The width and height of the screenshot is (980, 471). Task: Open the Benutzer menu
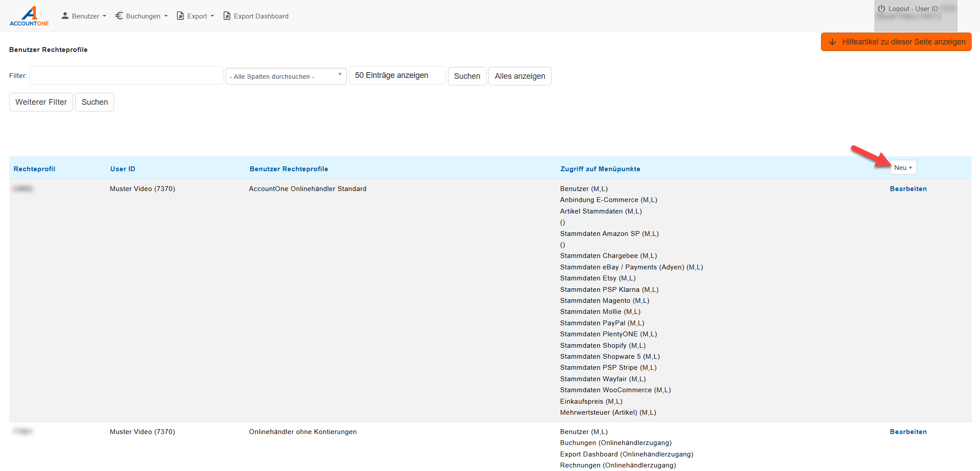tap(84, 16)
